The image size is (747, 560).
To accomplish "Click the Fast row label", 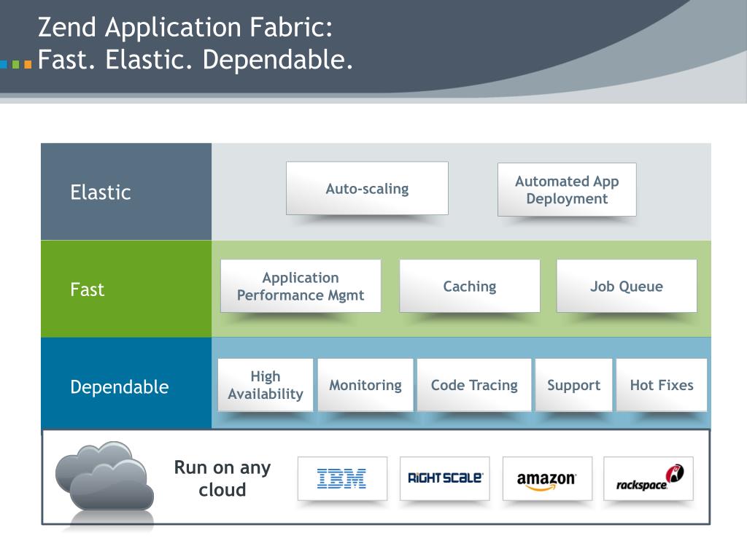I will click(88, 289).
